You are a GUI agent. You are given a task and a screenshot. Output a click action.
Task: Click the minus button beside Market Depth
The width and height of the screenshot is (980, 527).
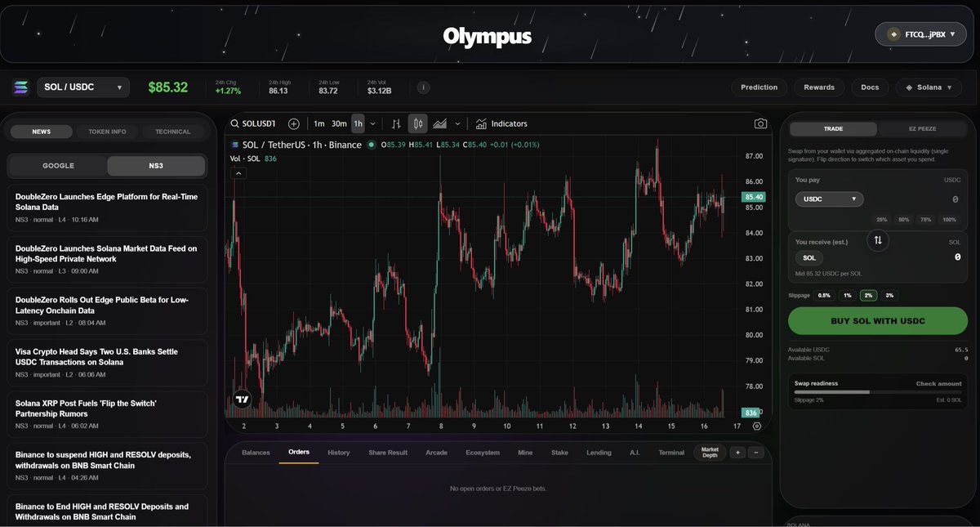pyautogui.click(x=756, y=452)
